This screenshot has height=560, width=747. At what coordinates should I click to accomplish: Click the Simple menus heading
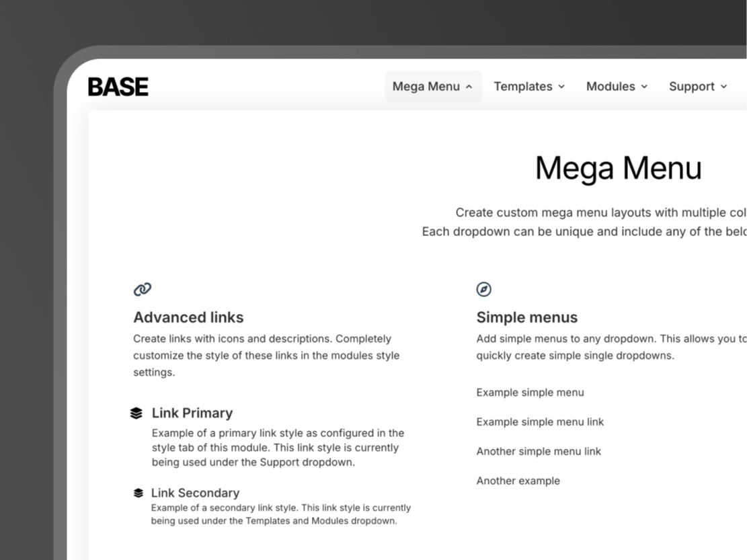click(527, 317)
